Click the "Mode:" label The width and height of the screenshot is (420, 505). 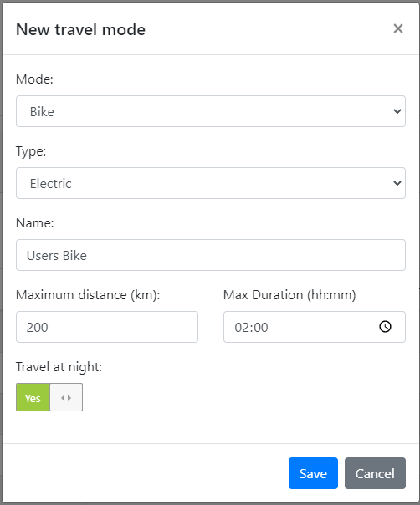(34, 79)
